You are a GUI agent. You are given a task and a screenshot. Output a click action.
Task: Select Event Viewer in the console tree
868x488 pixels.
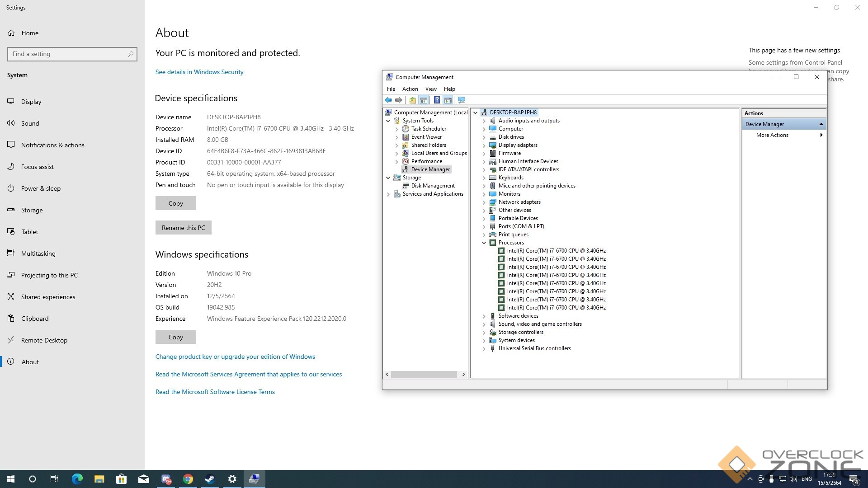point(426,137)
